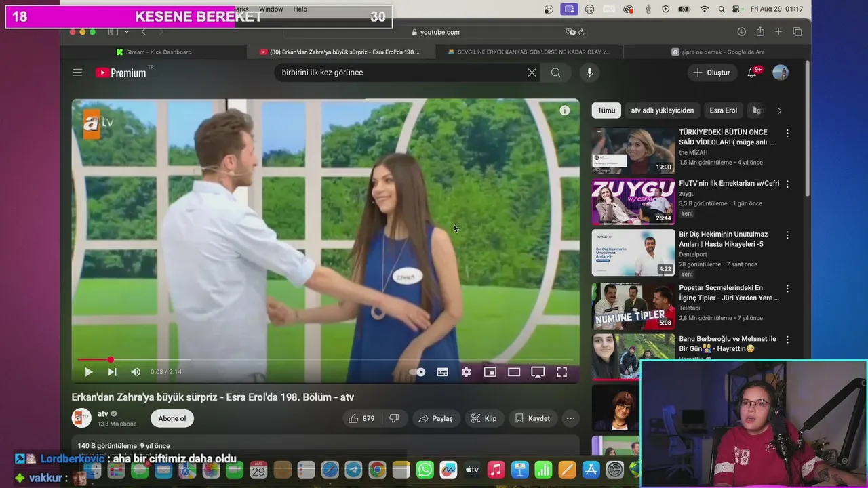The image size is (868, 488).
Task: Go back in Safari
Action: coord(143,32)
